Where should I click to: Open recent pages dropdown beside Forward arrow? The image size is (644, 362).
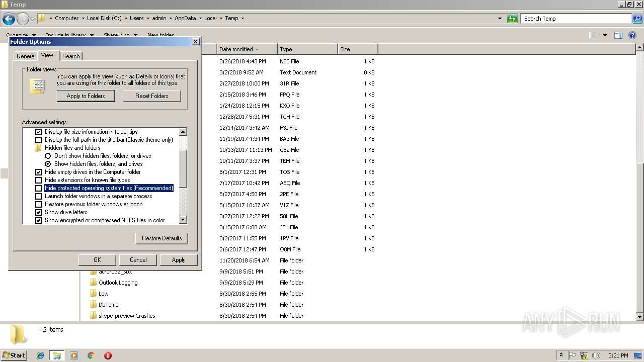click(32, 19)
